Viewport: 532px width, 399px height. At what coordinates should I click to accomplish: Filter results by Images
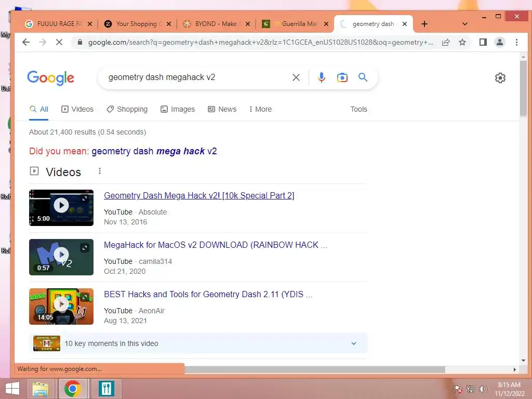click(x=178, y=109)
